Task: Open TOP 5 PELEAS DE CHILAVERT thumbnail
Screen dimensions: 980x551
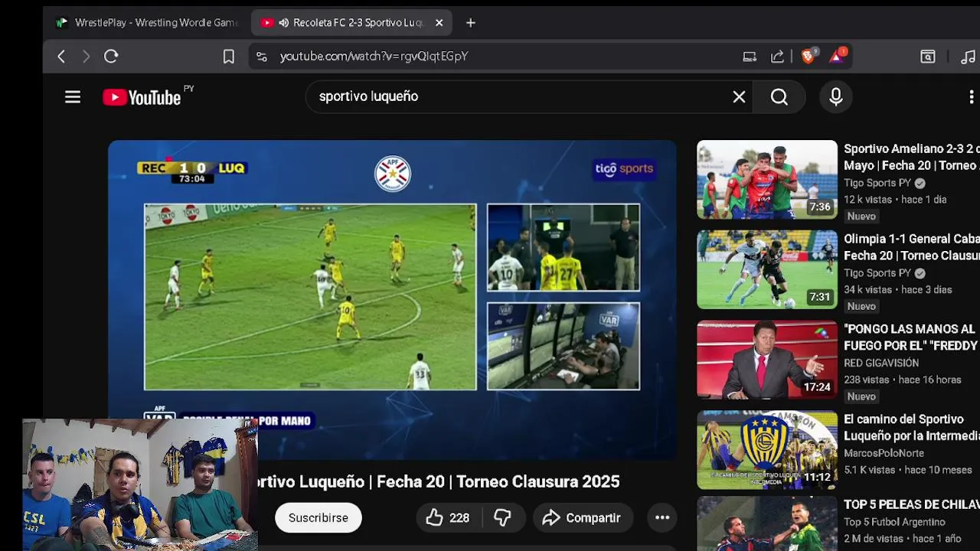Action: point(767,523)
